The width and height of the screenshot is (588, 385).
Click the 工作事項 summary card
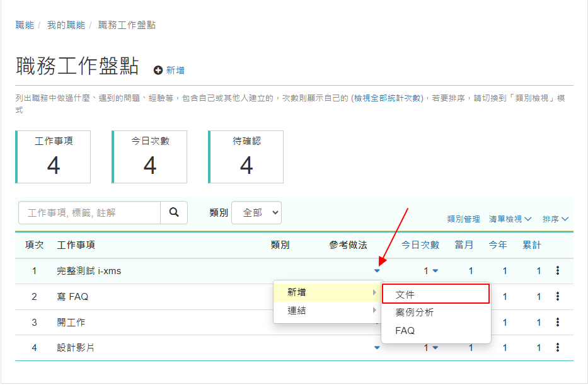[53, 157]
